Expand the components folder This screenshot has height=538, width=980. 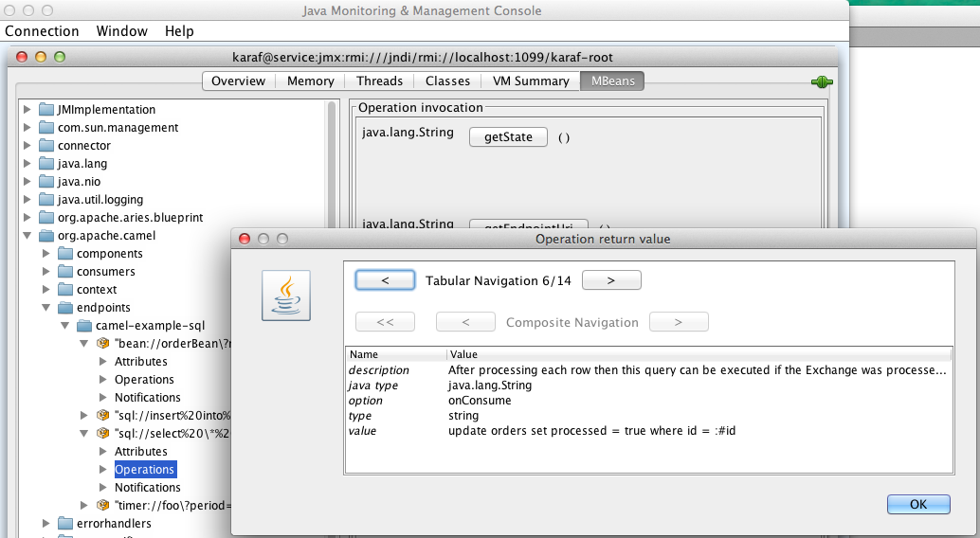coord(45,254)
